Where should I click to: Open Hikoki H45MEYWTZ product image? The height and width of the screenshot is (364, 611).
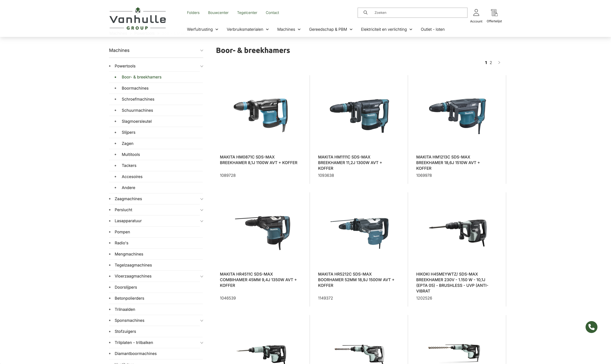pos(457,233)
